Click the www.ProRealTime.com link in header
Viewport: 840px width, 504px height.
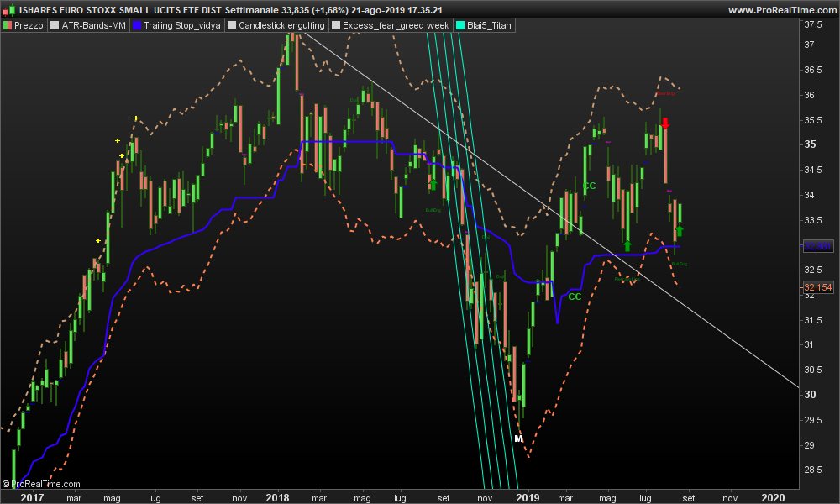[x=782, y=9]
